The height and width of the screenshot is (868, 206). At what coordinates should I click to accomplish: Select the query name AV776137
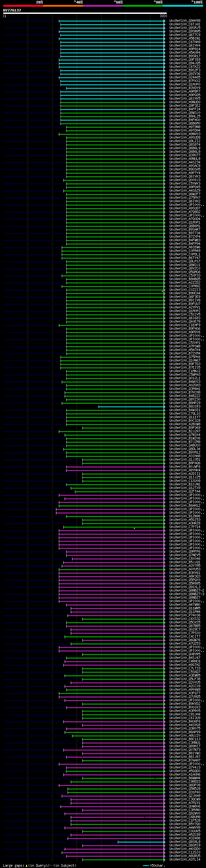pyautogui.click(x=12, y=10)
